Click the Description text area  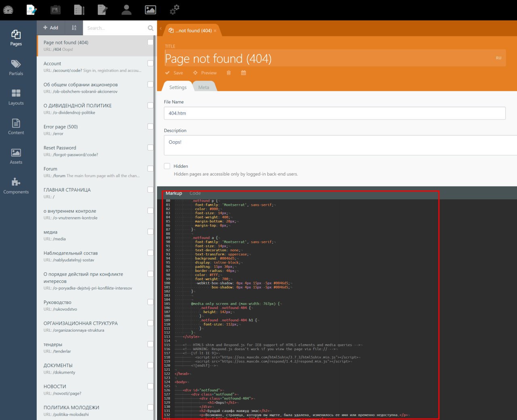340,145
